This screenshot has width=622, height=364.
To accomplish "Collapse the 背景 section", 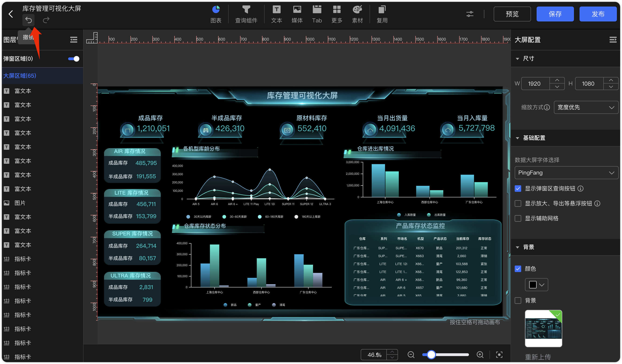I will (517, 247).
